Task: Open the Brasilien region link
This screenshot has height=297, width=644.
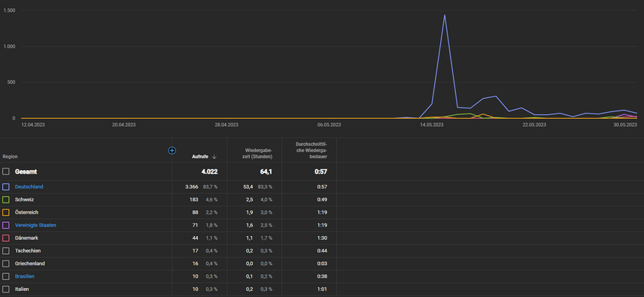Action: (x=25, y=276)
